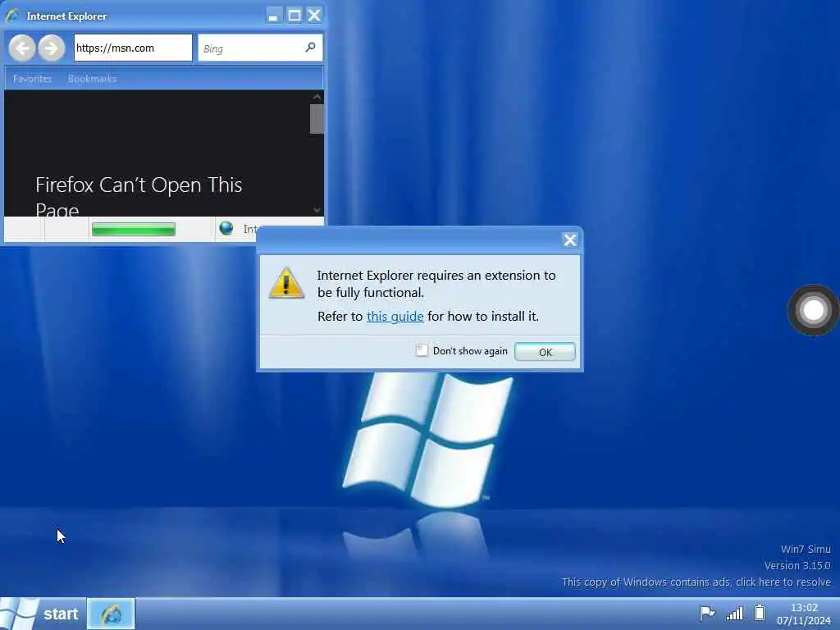Click the address bar showing https://msn.com
The image size is (840, 630).
133,48
